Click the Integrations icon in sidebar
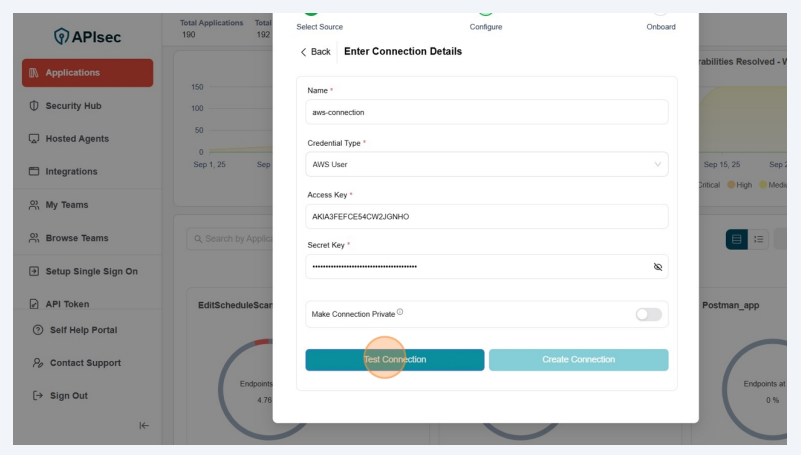801x455 pixels. pos(34,172)
